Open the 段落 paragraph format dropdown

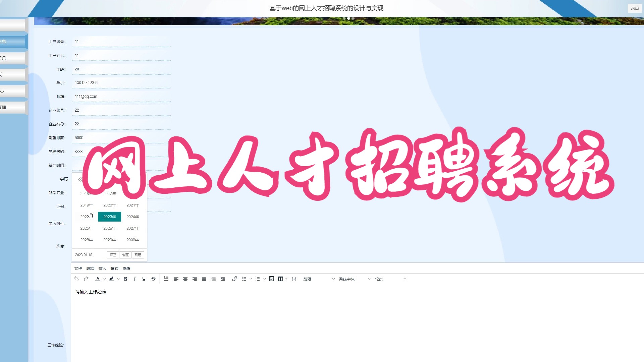319,279
